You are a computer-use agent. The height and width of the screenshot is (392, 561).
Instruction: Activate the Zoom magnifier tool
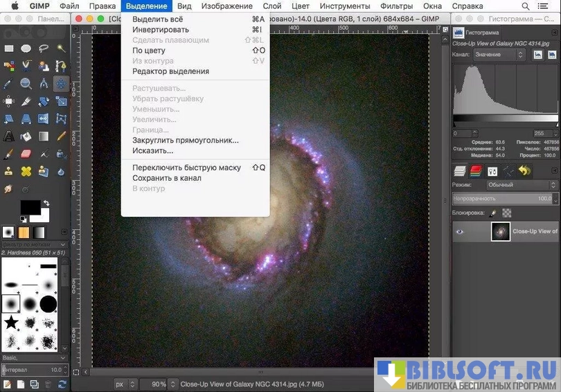[26, 84]
